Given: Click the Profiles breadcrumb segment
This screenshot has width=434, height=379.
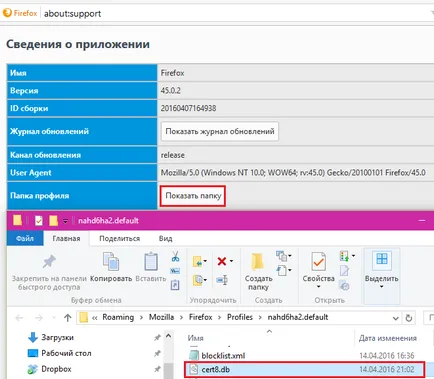Looking at the screenshot, I should click(240, 317).
